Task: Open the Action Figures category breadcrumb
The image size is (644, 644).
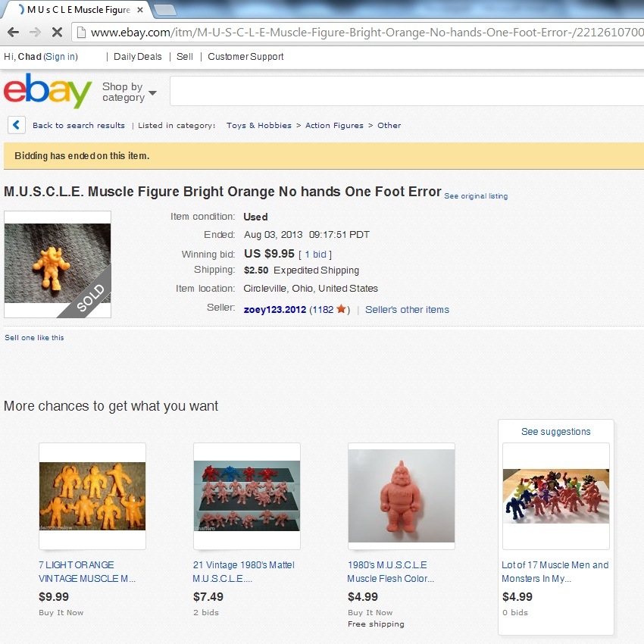Action: [334, 125]
